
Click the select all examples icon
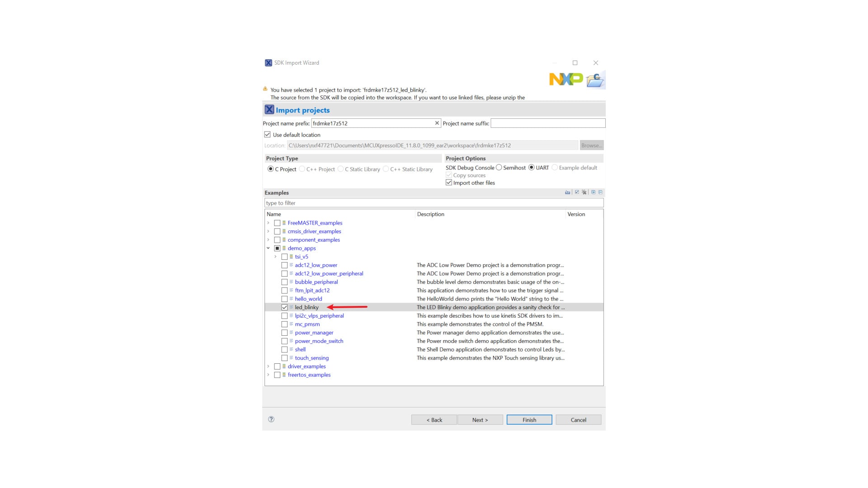(x=577, y=192)
